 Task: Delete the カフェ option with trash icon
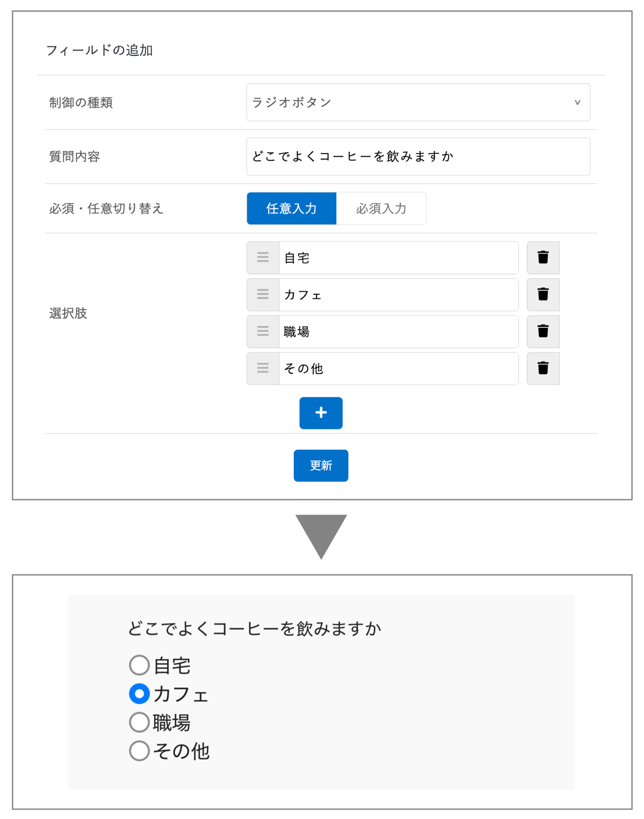pyautogui.click(x=543, y=295)
